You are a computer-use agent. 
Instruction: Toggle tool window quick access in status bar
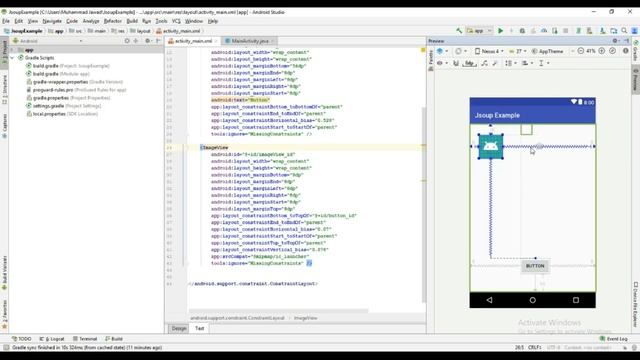pyautogui.click(x=6, y=347)
